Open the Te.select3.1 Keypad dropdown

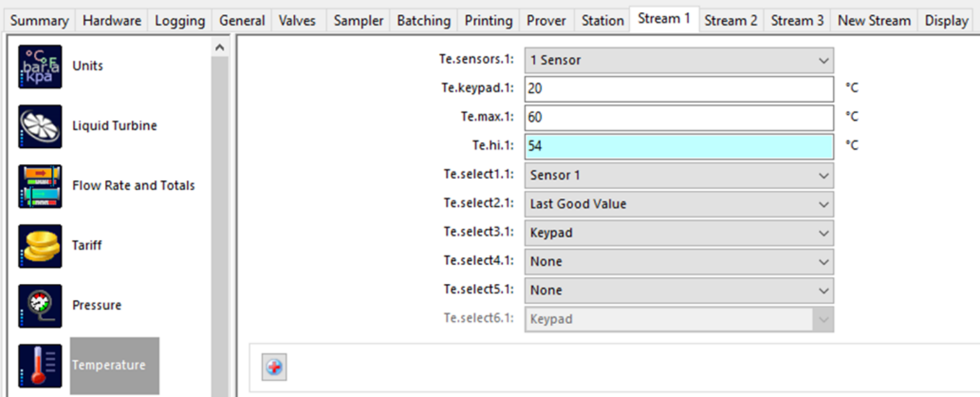[679, 233]
